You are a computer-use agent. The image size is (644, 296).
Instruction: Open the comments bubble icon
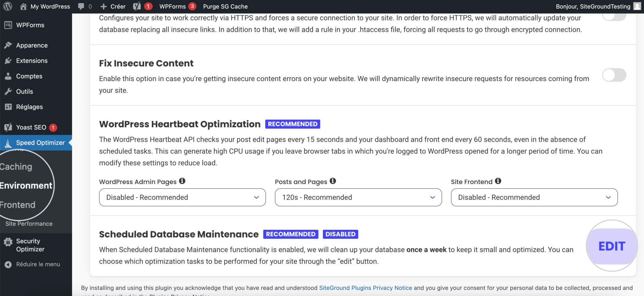(x=81, y=6)
